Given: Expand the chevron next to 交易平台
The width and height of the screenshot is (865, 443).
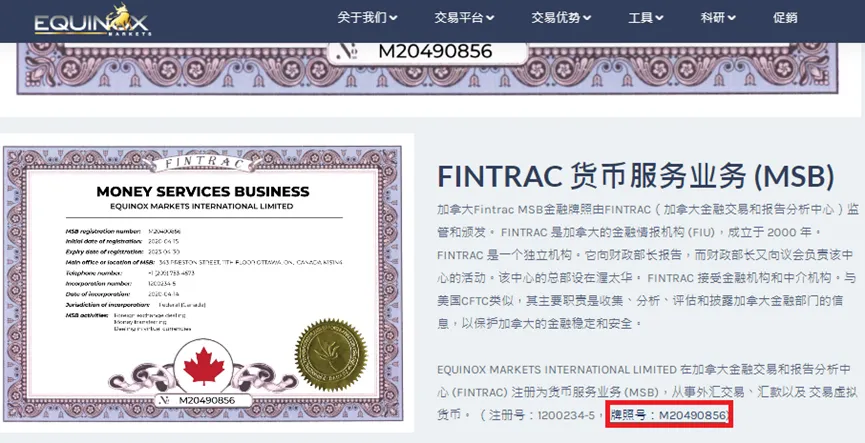Looking at the screenshot, I should (x=490, y=18).
